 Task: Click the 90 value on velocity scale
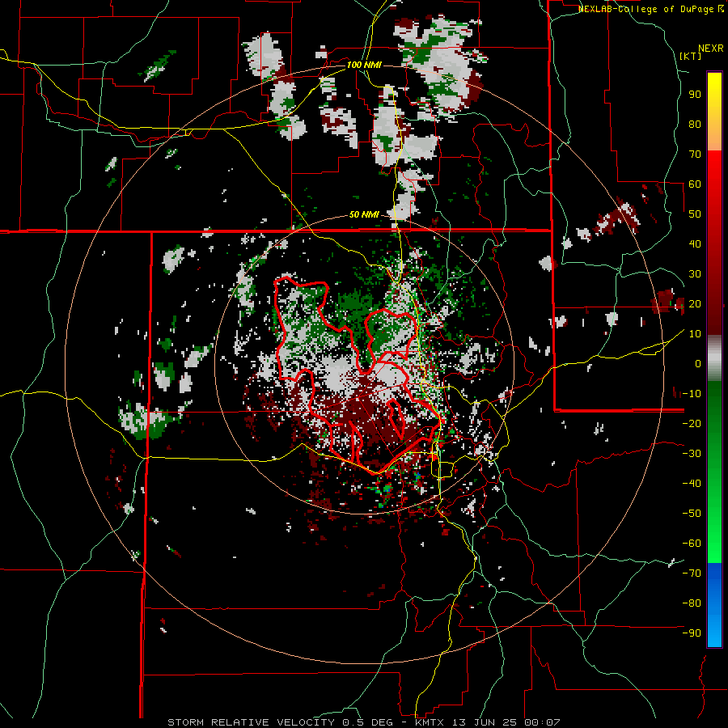coord(695,95)
